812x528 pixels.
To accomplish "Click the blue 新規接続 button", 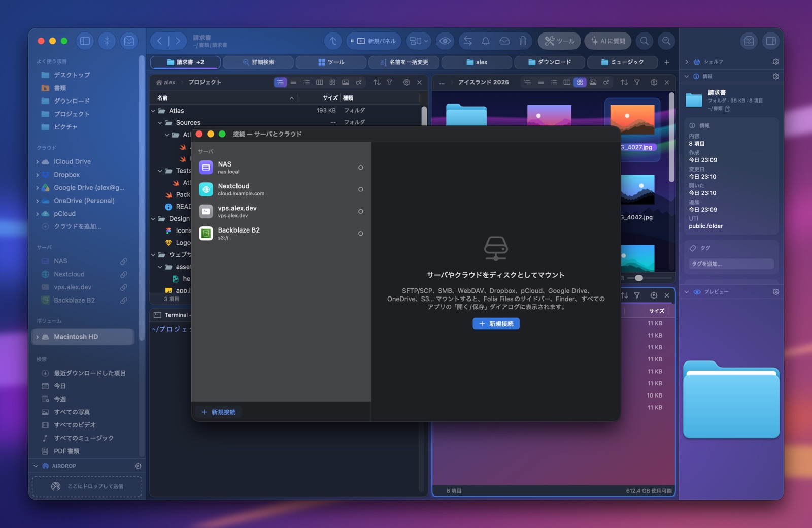I will coord(496,324).
